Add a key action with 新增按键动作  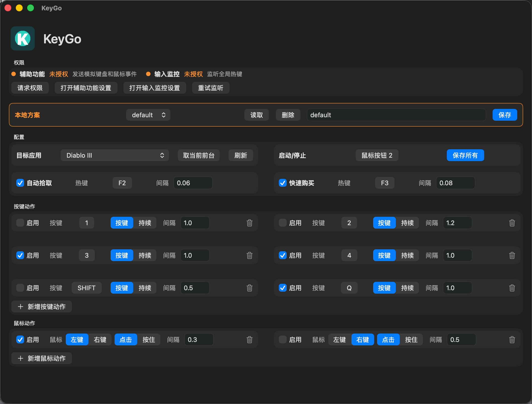click(x=42, y=307)
